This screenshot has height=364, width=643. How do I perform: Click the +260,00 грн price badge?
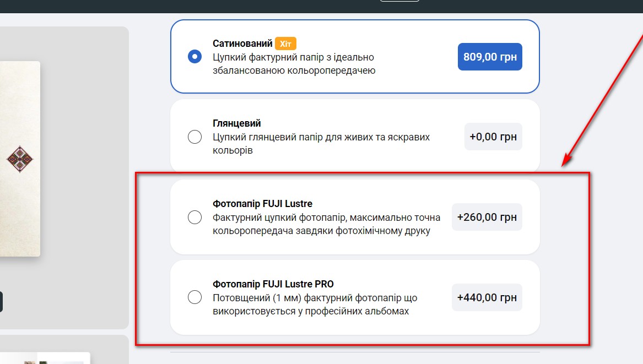(487, 217)
